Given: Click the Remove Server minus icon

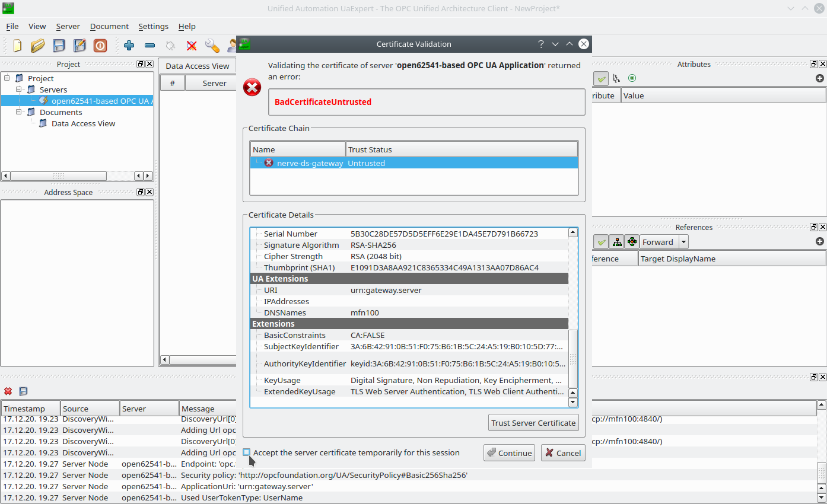Looking at the screenshot, I should (150, 46).
